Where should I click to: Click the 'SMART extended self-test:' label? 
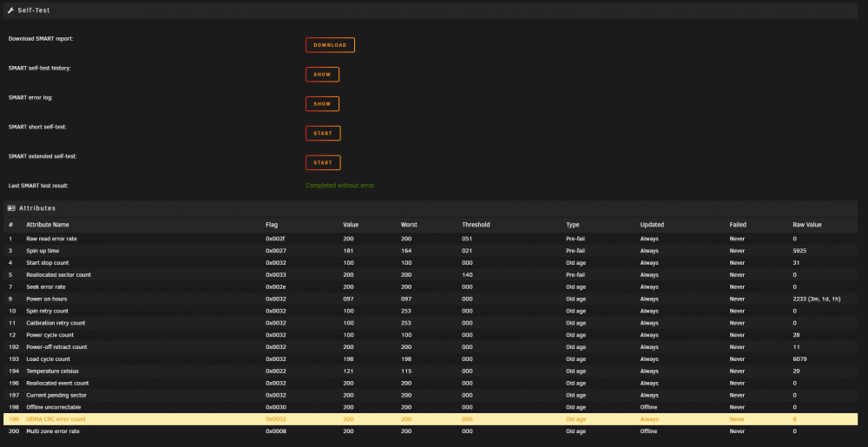43,156
